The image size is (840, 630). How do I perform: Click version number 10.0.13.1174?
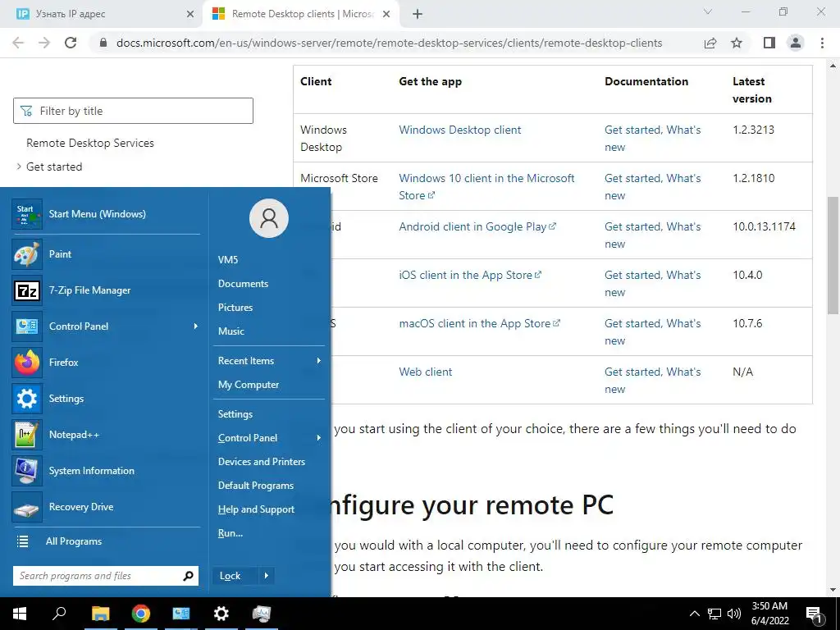click(764, 226)
